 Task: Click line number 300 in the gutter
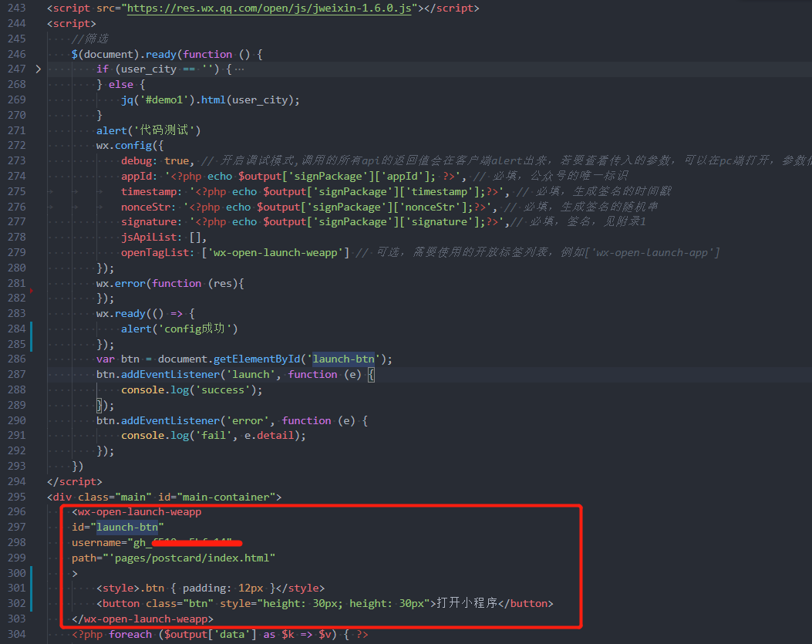(16, 573)
